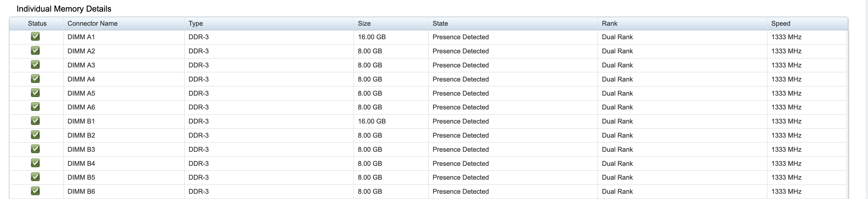Image resolution: width=868 pixels, height=199 pixels.
Task: Click the green status icon for DIMM A1
Action: click(35, 36)
